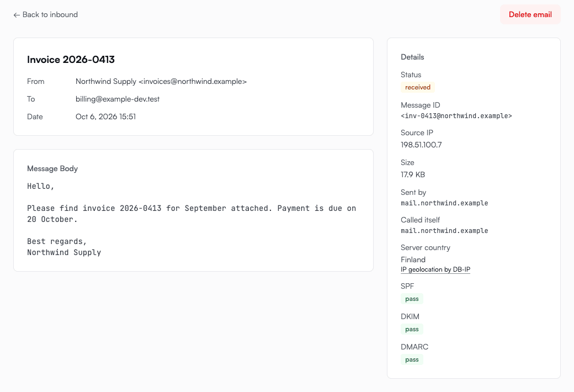
Task: Click recipient billing@example-dev.test
Action: tap(118, 99)
